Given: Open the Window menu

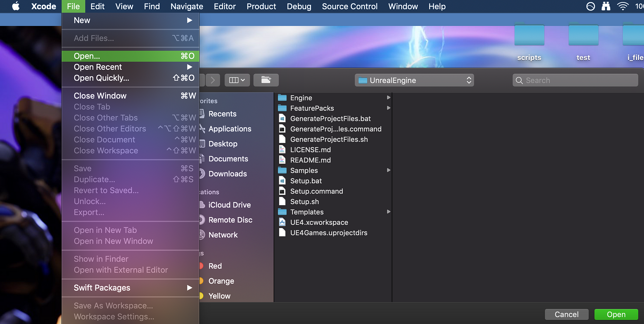Looking at the screenshot, I should (403, 6).
